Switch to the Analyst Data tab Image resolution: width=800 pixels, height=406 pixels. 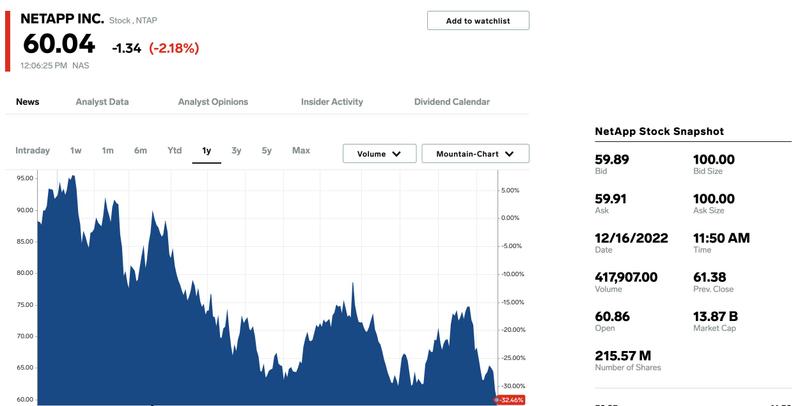102,102
